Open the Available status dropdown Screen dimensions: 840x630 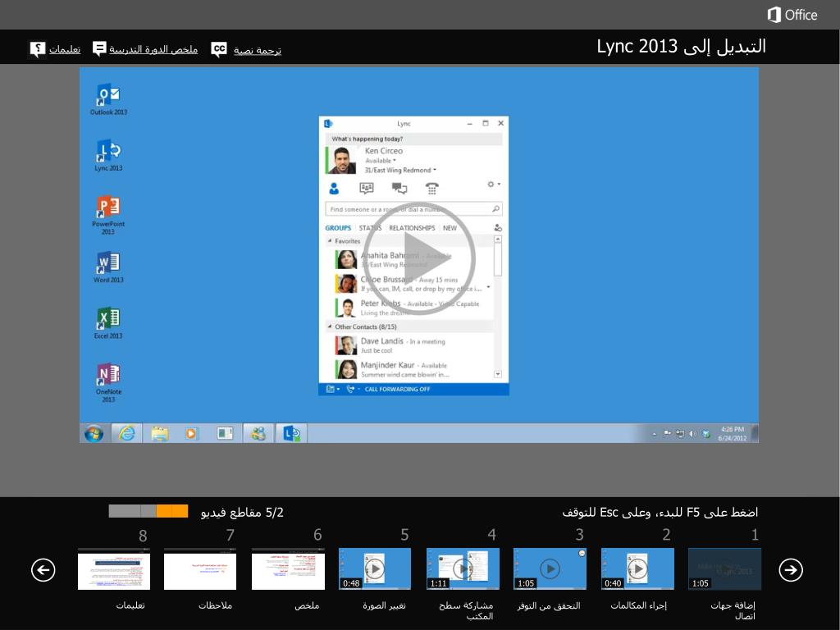(381, 161)
